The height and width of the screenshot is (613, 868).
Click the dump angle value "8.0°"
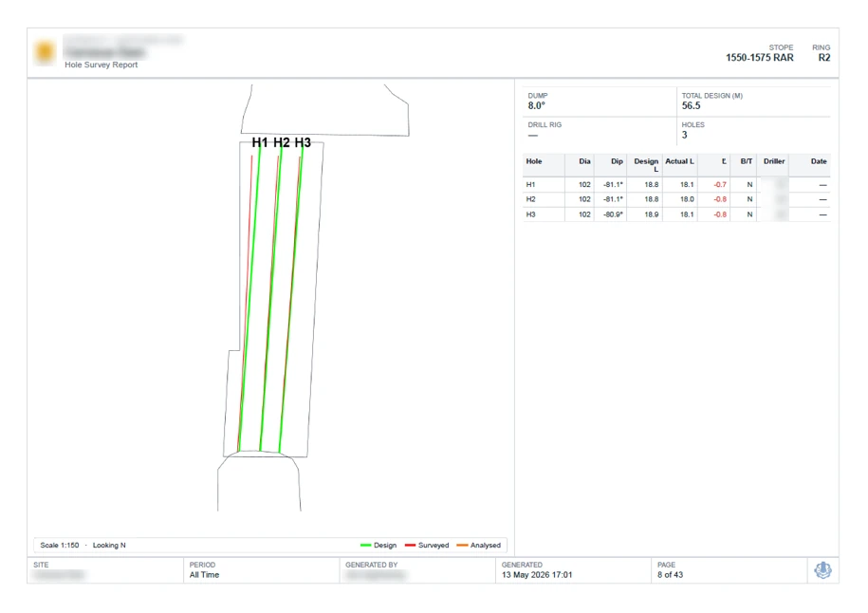(x=536, y=105)
